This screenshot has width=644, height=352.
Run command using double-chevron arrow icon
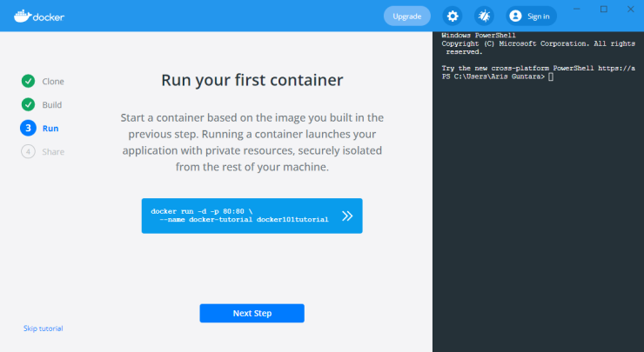click(x=347, y=216)
